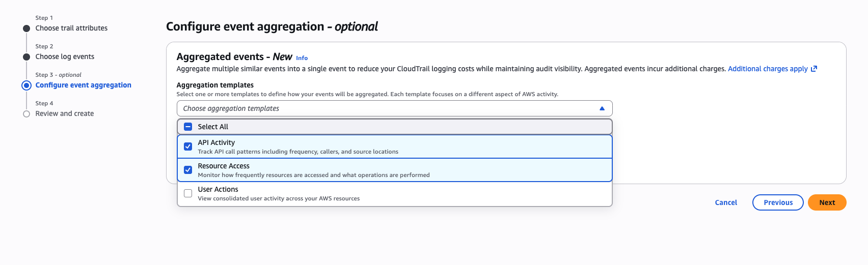Click the Choose aggregation templates field
The image size is (868, 265).
[x=387, y=108]
